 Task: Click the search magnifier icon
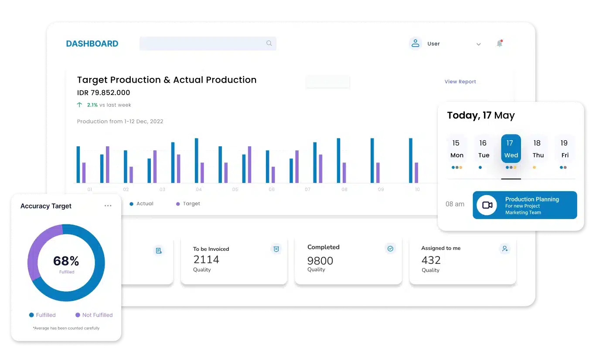coord(269,43)
